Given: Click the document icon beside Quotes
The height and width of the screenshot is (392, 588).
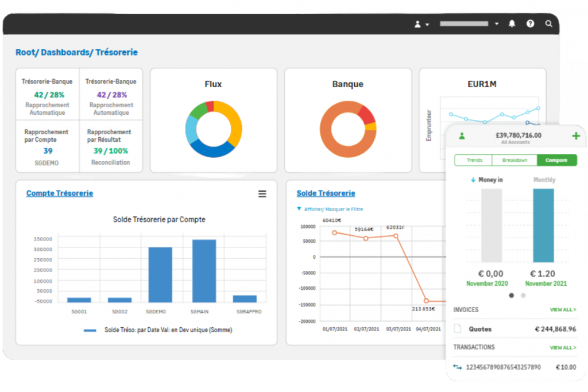Looking at the screenshot, I should [458, 329].
